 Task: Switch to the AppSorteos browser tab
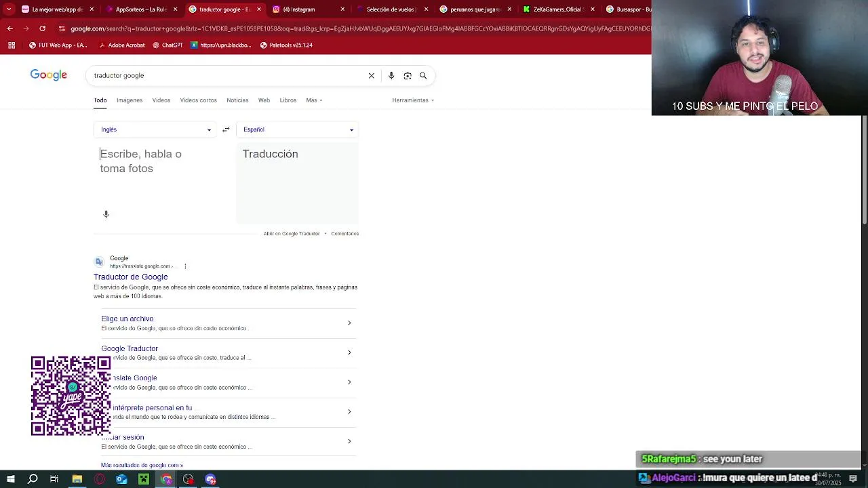pos(141,9)
